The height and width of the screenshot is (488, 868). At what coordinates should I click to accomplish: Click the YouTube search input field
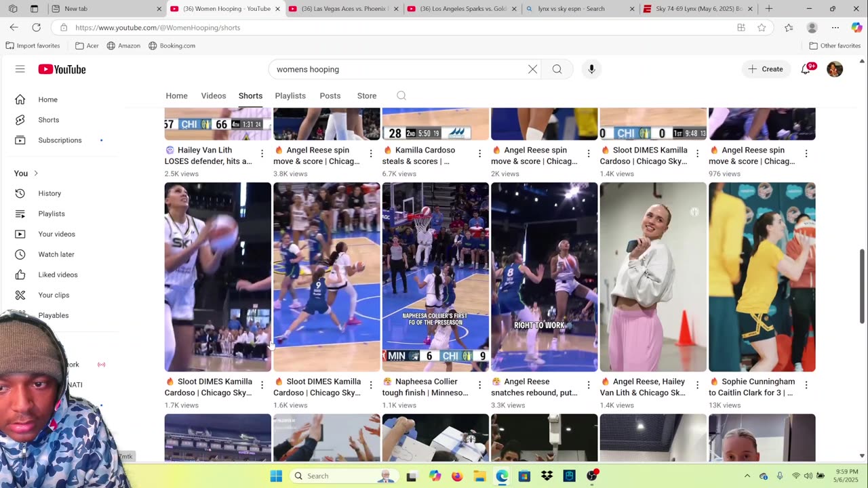click(x=400, y=69)
